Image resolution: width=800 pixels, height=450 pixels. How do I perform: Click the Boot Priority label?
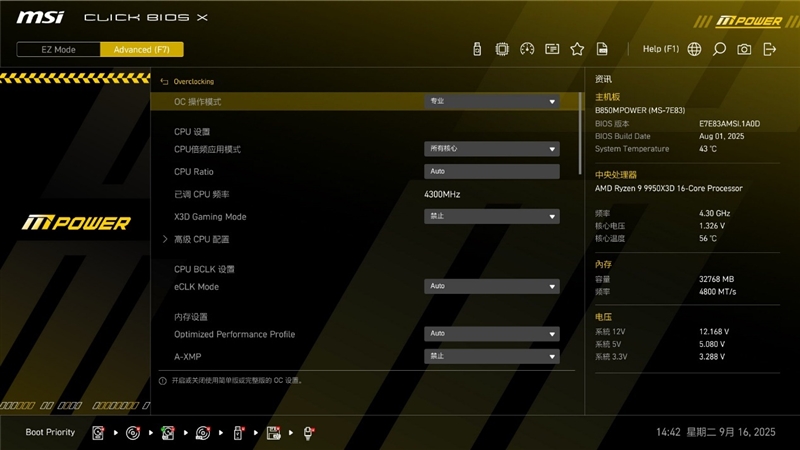50,432
